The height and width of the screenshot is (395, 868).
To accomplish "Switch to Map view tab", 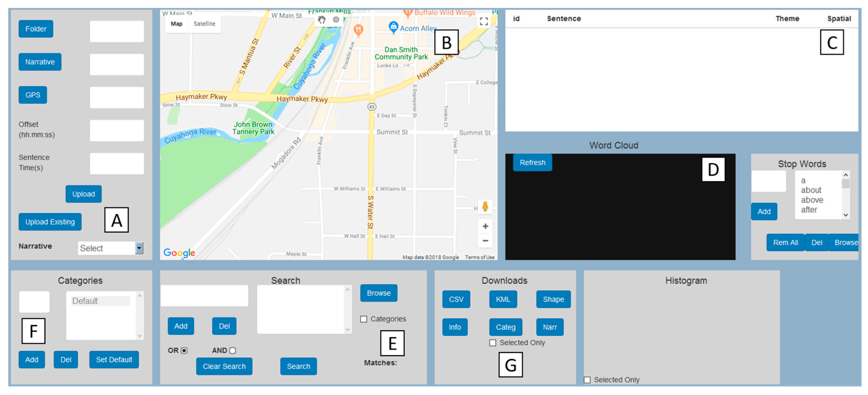I will [x=176, y=24].
